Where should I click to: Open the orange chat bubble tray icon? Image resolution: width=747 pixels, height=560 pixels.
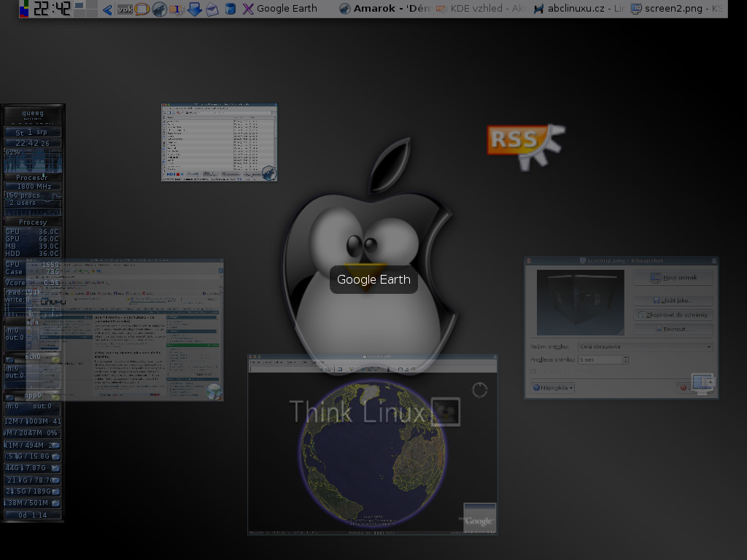pyautogui.click(x=142, y=9)
